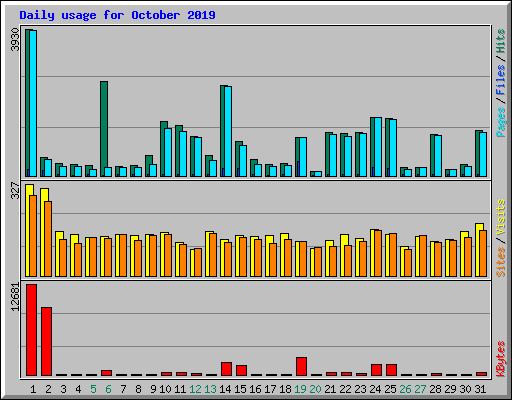Select the day 20 weekend label
The height and width of the screenshot is (400, 512).
point(315,389)
